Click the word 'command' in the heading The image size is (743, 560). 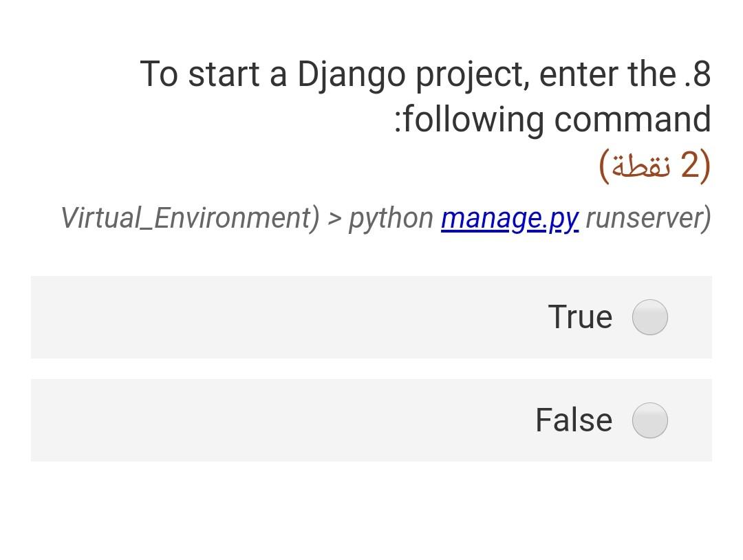[632, 119]
